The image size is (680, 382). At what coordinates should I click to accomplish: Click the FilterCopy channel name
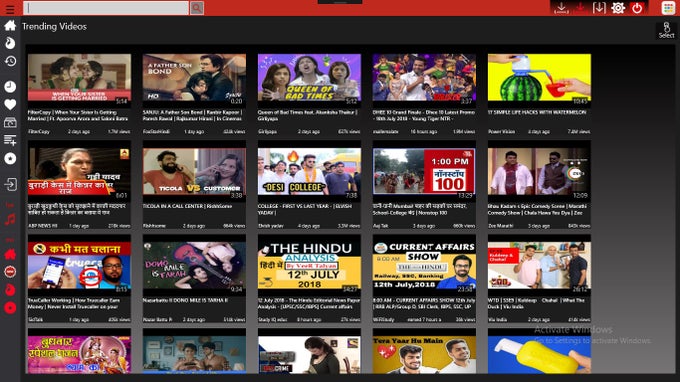click(x=39, y=131)
